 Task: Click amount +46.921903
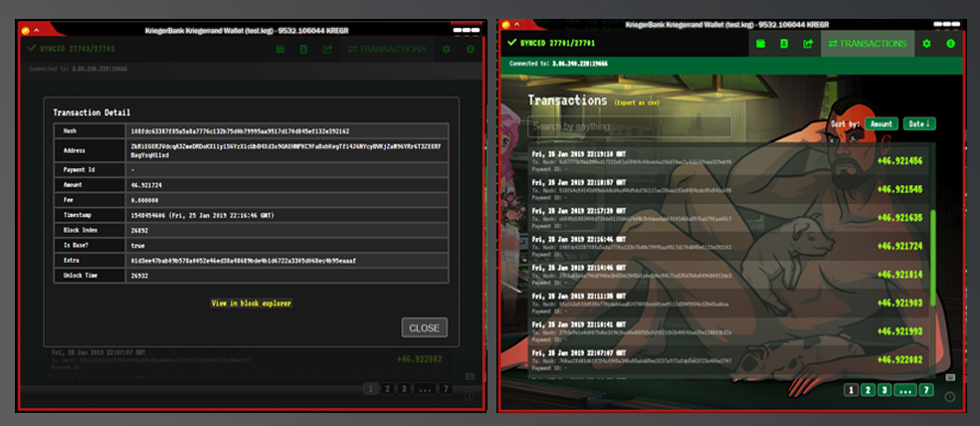point(900,304)
